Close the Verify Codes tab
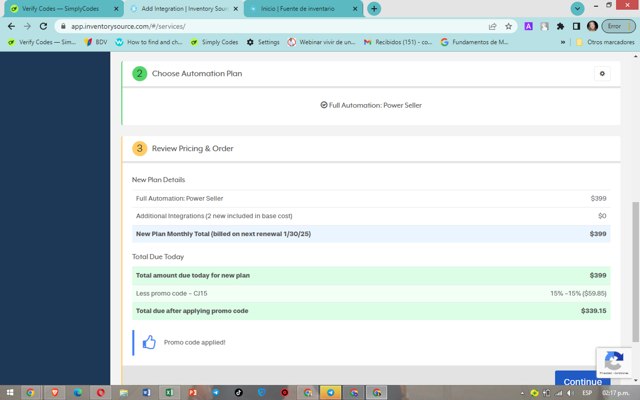 (x=116, y=9)
